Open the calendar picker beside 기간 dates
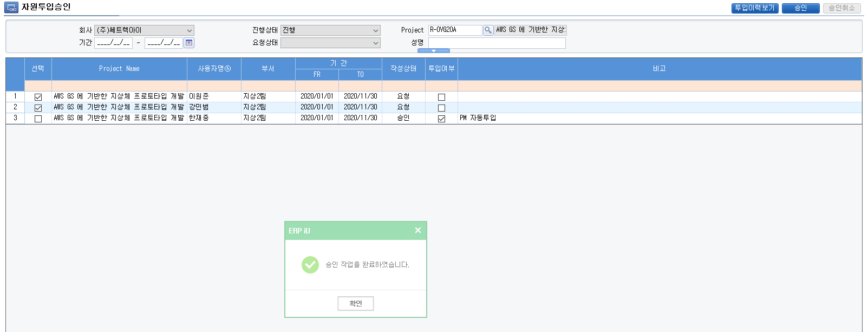The height and width of the screenshot is (332, 868). point(189,43)
